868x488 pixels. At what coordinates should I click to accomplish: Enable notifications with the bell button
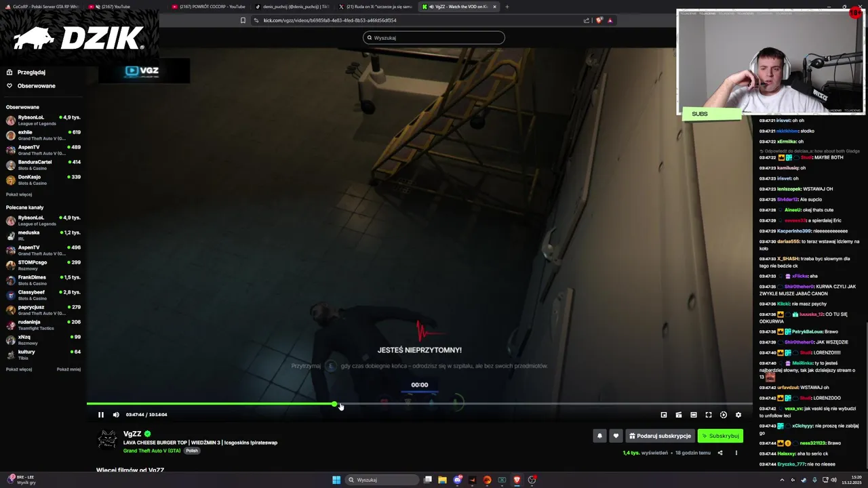(599, 436)
